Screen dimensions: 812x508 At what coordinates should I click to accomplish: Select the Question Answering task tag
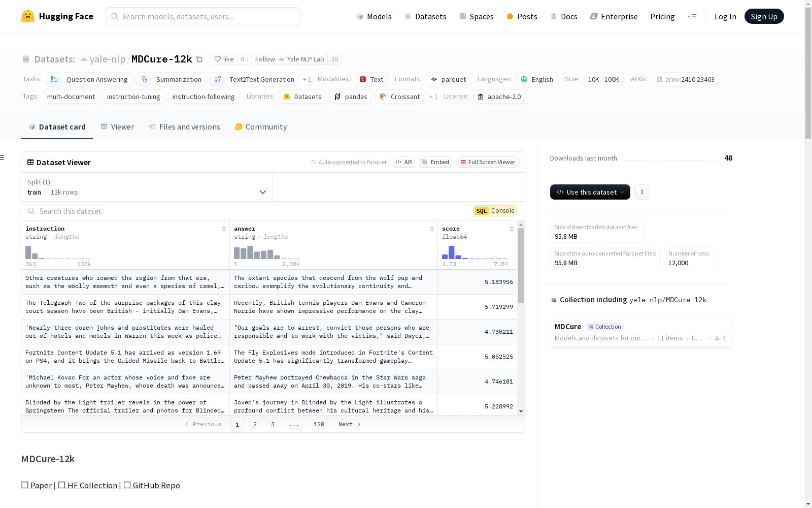coord(89,79)
